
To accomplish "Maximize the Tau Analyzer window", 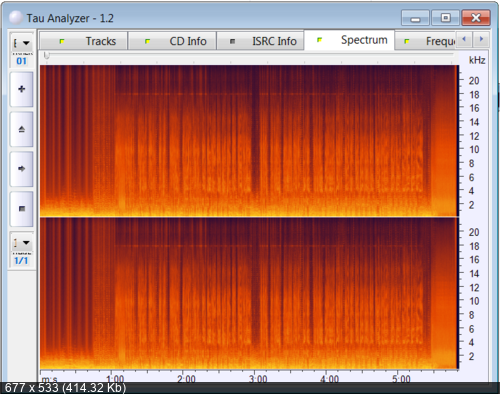I will [446, 18].
